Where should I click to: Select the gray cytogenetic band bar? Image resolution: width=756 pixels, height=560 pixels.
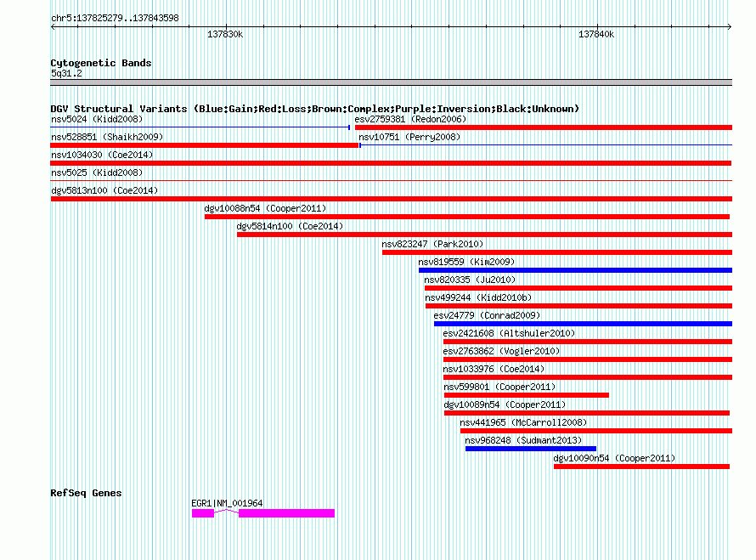[391, 82]
